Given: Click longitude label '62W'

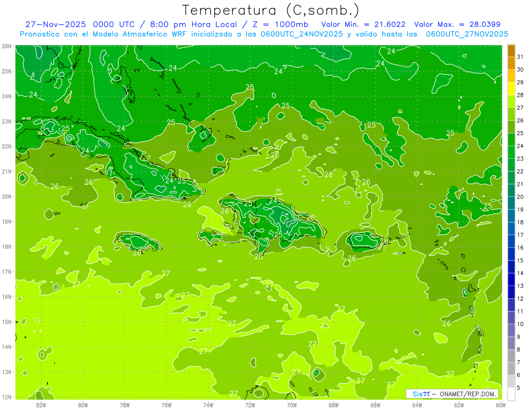Looking at the screenshot, I should [x=459, y=405].
